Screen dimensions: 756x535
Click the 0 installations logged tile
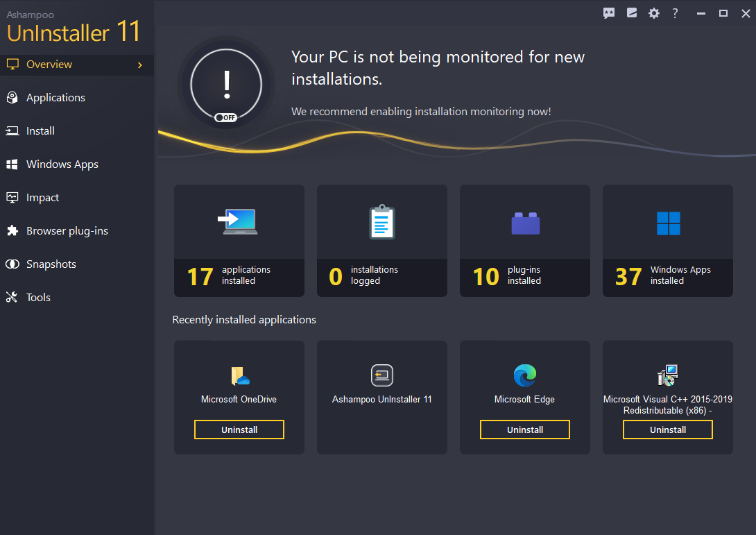pyautogui.click(x=381, y=241)
